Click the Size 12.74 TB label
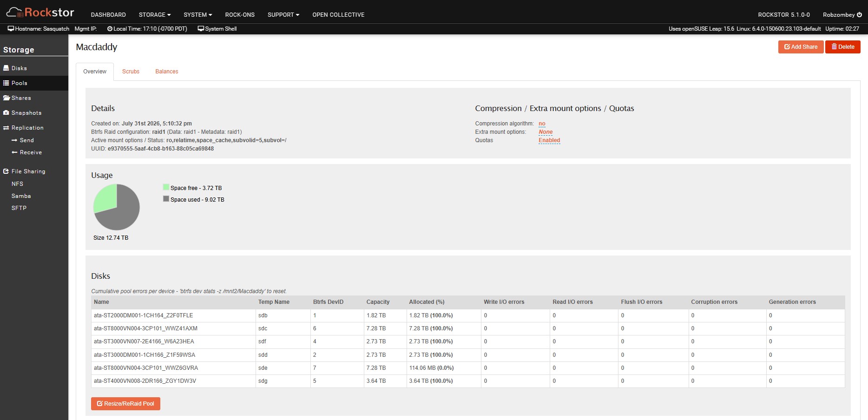This screenshot has height=420, width=868. (111, 237)
